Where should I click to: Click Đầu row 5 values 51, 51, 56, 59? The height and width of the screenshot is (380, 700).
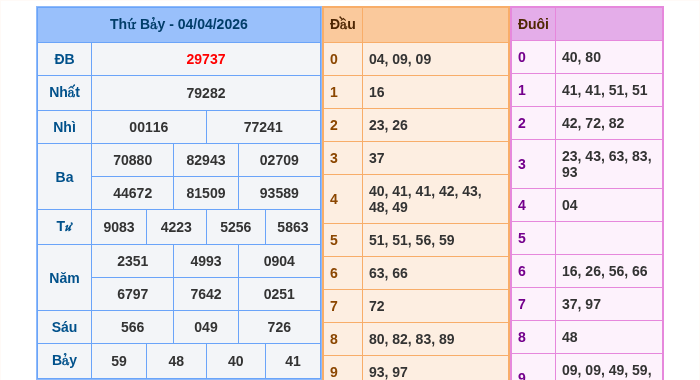tap(412, 240)
